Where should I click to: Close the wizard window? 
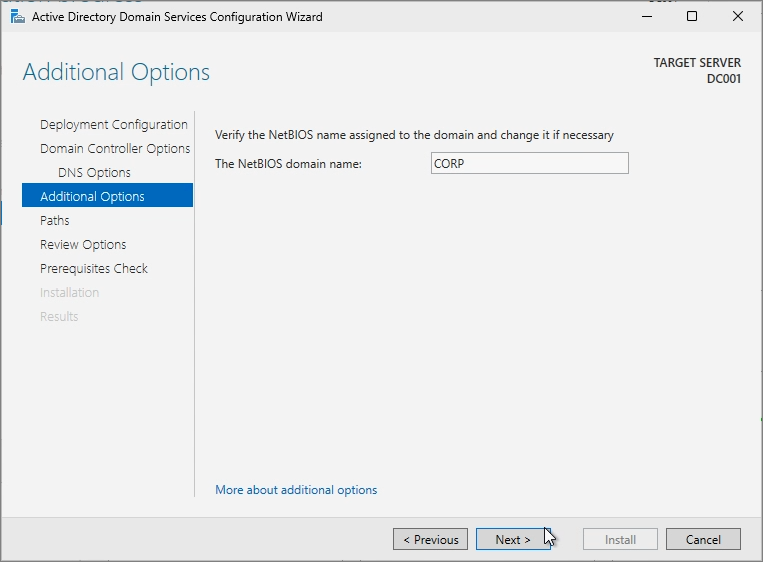[738, 17]
